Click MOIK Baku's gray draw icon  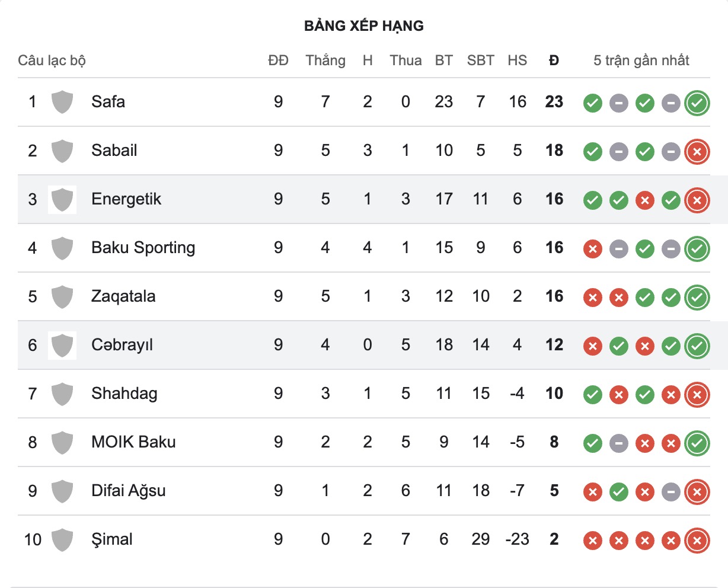(618, 443)
